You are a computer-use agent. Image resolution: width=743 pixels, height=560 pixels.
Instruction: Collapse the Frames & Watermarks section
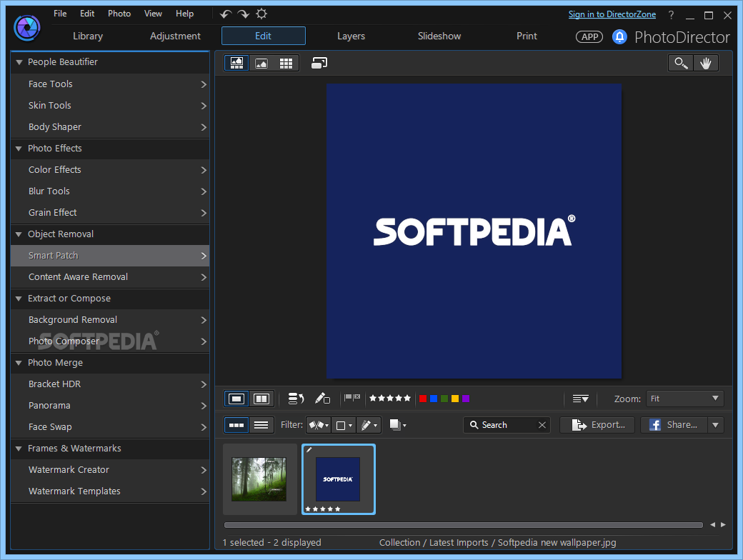(x=19, y=449)
